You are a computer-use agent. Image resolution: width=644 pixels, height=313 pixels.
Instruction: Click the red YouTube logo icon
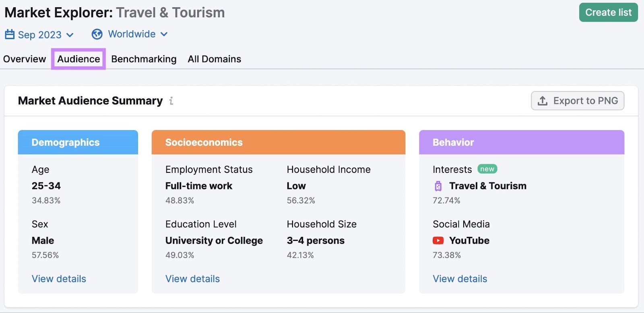(438, 240)
